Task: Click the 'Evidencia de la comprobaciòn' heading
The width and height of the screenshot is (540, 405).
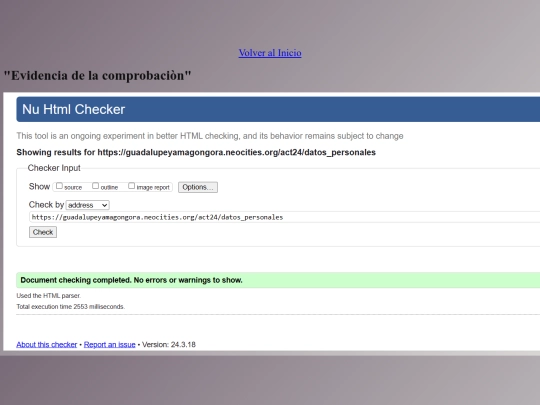Action: click(97, 75)
